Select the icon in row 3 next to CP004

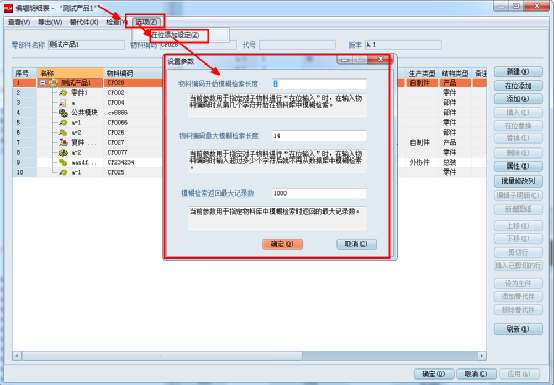point(63,103)
